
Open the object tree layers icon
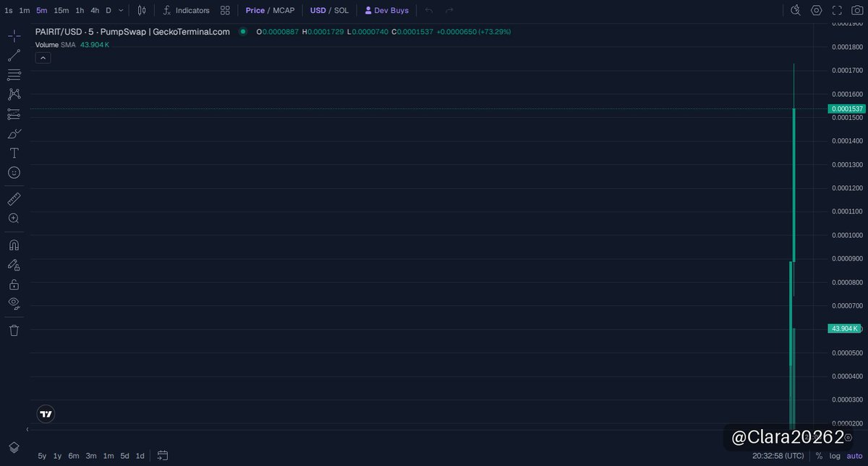tap(14, 447)
